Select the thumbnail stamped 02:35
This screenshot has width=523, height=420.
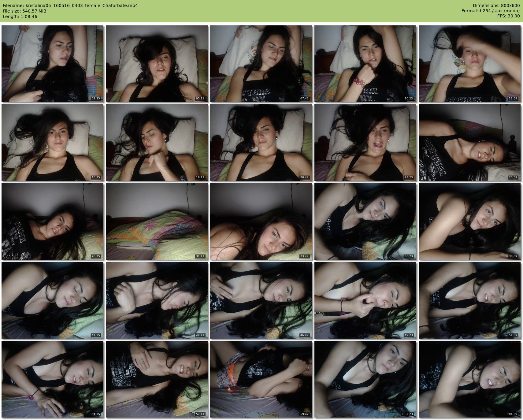[x=53, y=64]
